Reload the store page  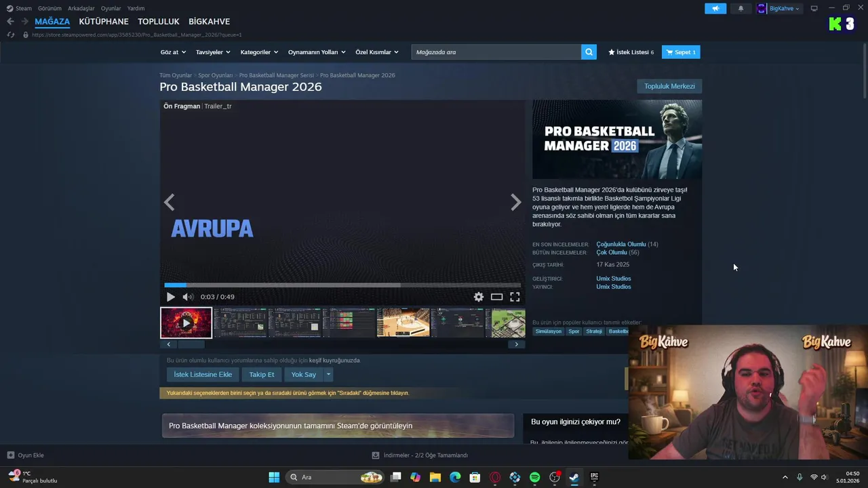coord(11,35)
